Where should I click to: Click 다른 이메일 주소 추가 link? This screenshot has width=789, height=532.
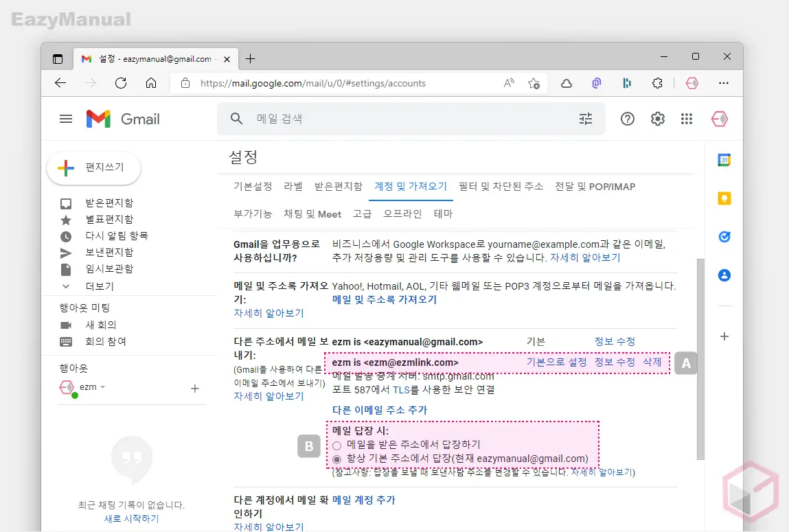380,410
